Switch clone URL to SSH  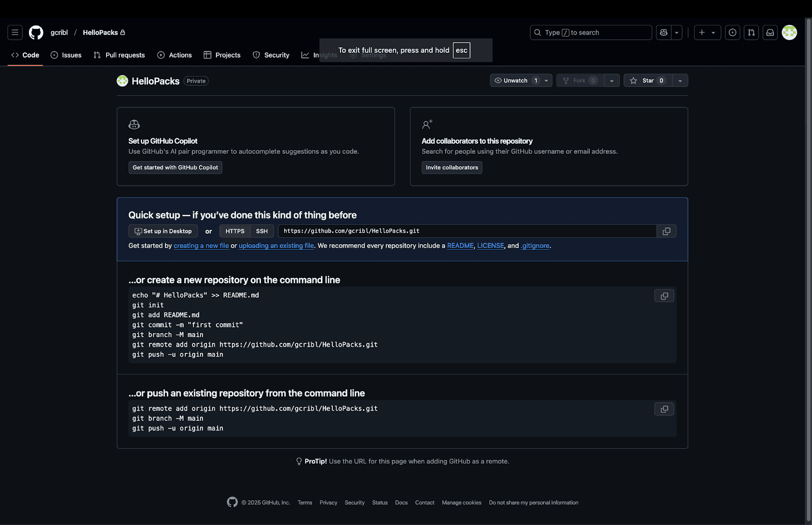coord(262,231)
